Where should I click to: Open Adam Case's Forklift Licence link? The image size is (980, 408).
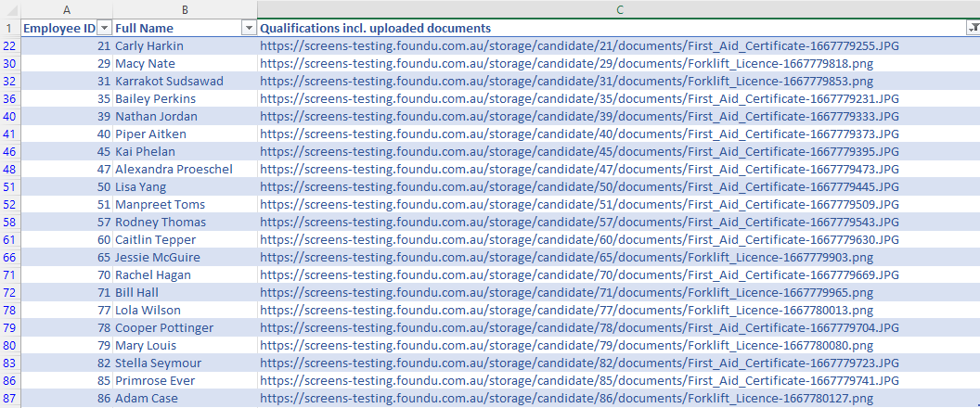566,398
